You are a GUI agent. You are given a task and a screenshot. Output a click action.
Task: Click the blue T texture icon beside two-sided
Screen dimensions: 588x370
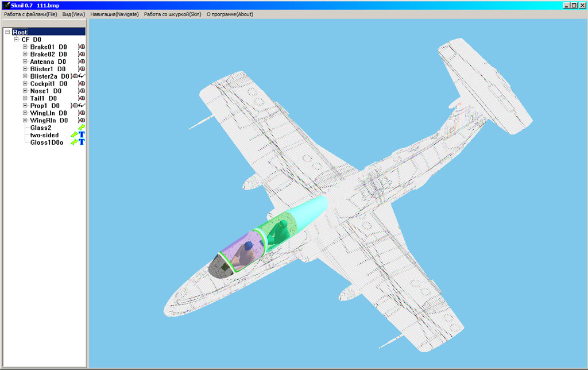coord(82,134)
